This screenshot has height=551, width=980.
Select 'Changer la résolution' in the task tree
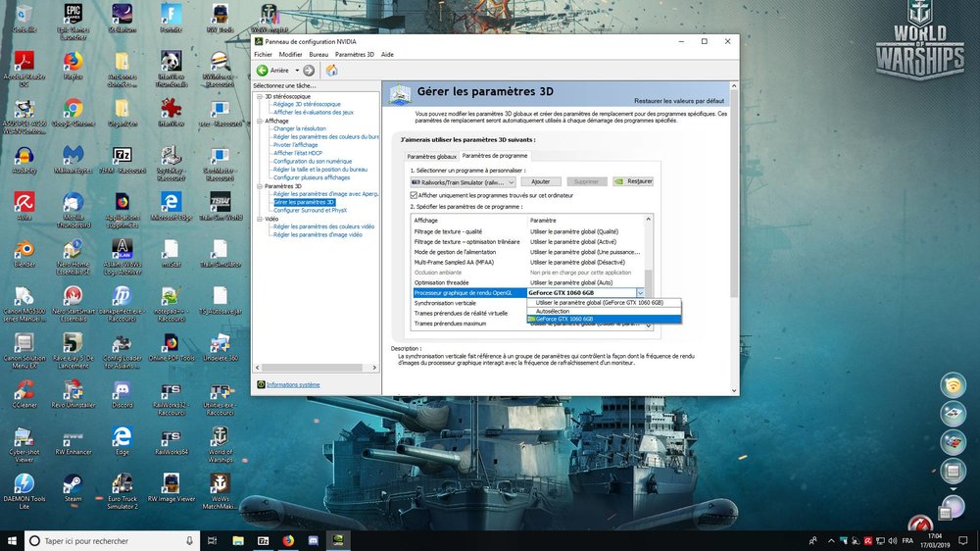[299, 128]
